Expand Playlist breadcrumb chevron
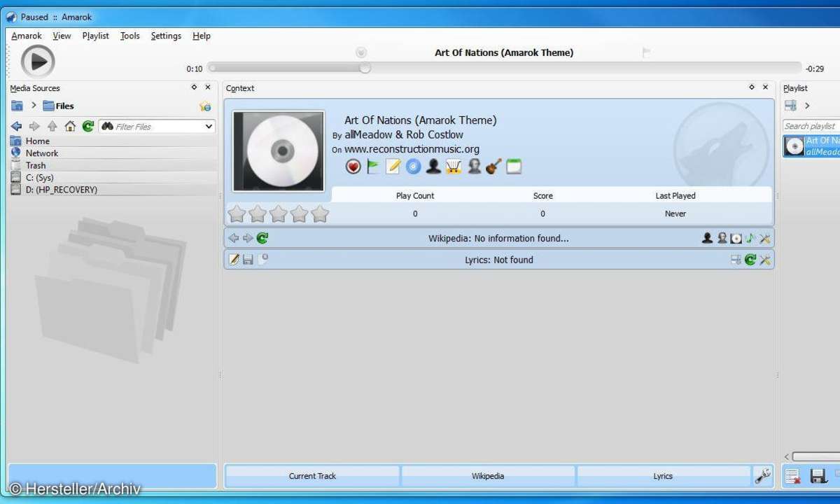 click(x=807, y=106)
